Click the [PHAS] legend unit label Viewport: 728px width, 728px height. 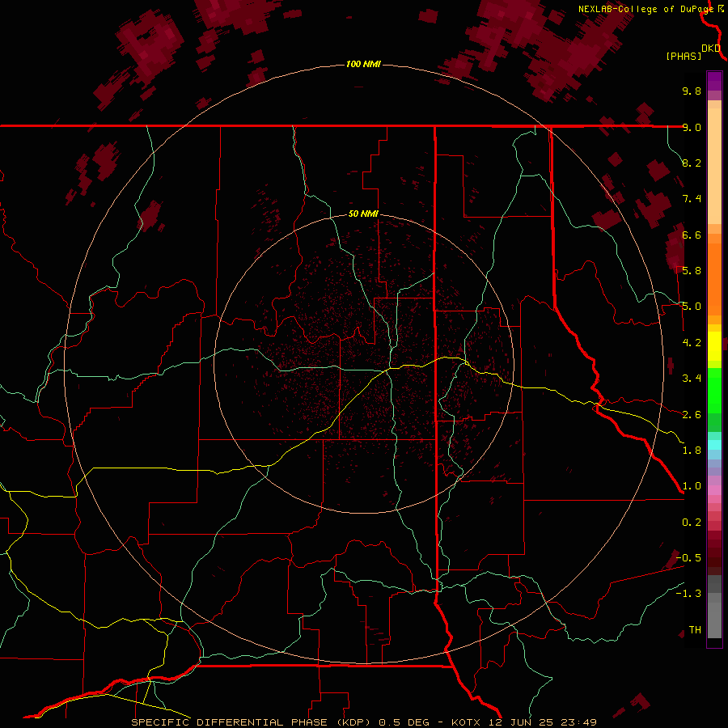point(684,56)
